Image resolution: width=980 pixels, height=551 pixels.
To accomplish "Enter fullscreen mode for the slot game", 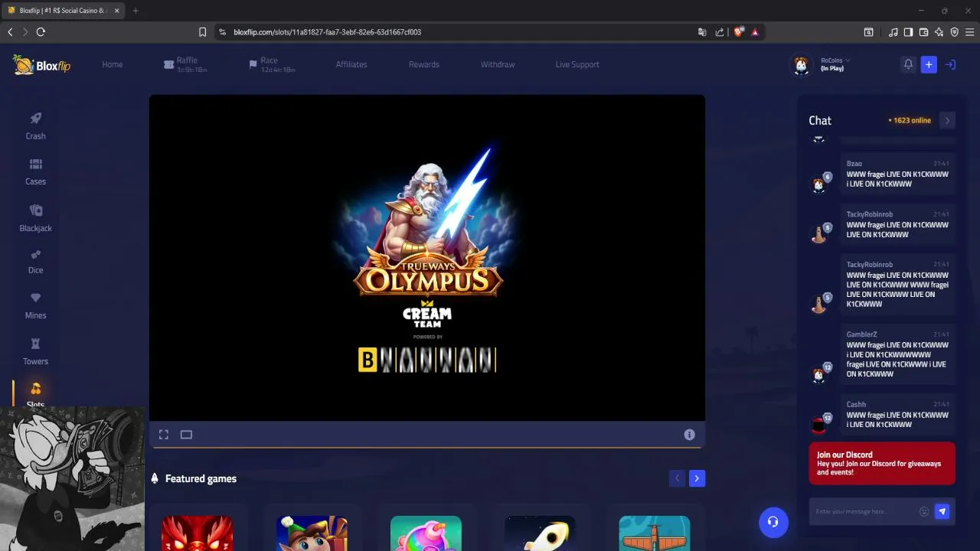I will (164, 435).
